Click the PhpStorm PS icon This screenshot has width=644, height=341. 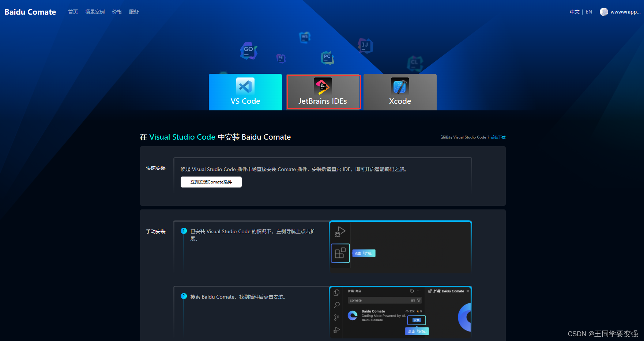pyautogui.click(x=281, y=58)
